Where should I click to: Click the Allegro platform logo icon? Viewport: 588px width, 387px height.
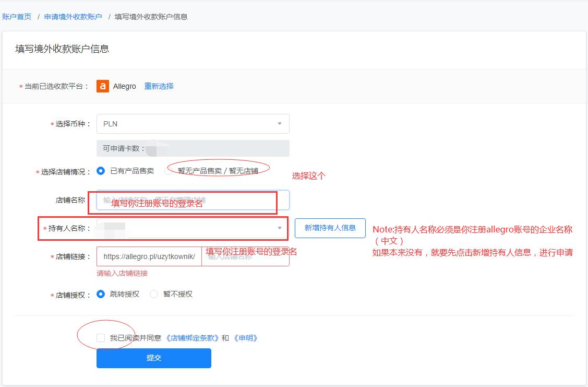[x=102, y=86]
